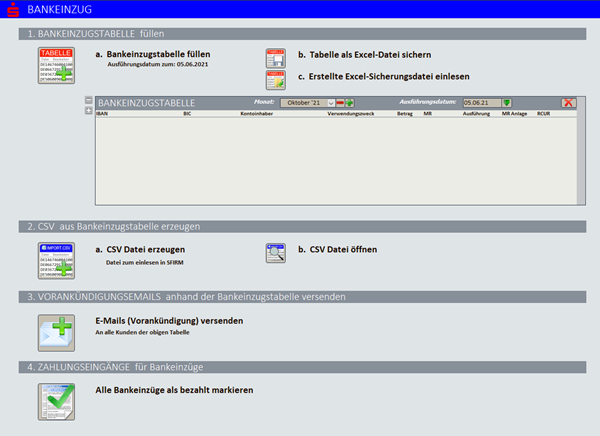Screen dimensions: 600x436
Task: Click the import Excel backup file icon
Action: (275, 79)
